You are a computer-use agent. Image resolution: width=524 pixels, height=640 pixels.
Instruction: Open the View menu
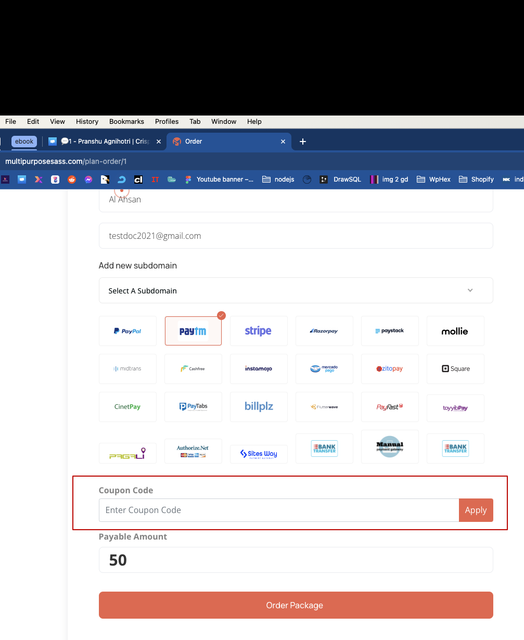pos(58,122)
